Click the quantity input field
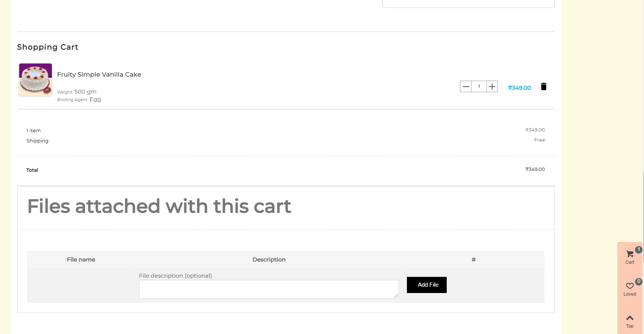The width and height of the screenshot is (644, 334). 479,86
